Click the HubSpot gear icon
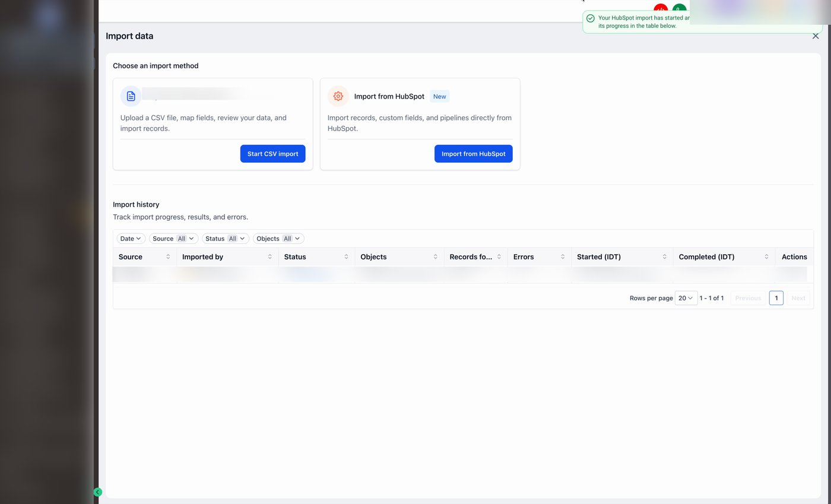 [338, 96]
